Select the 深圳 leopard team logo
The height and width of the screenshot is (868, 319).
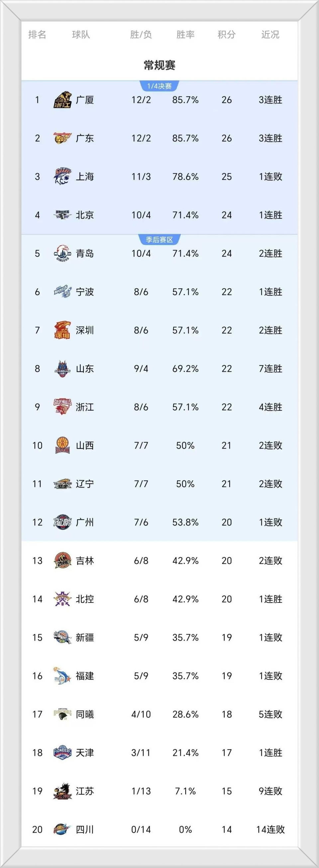pos(62,330)
